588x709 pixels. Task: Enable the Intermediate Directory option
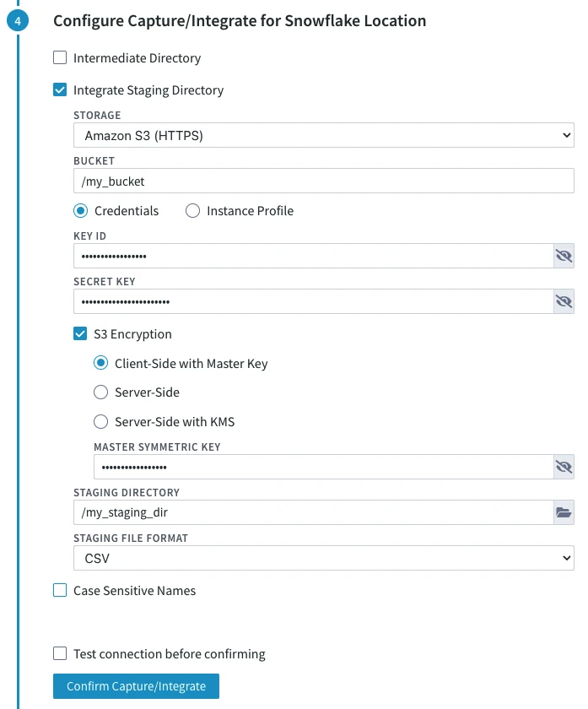point(60,58)
